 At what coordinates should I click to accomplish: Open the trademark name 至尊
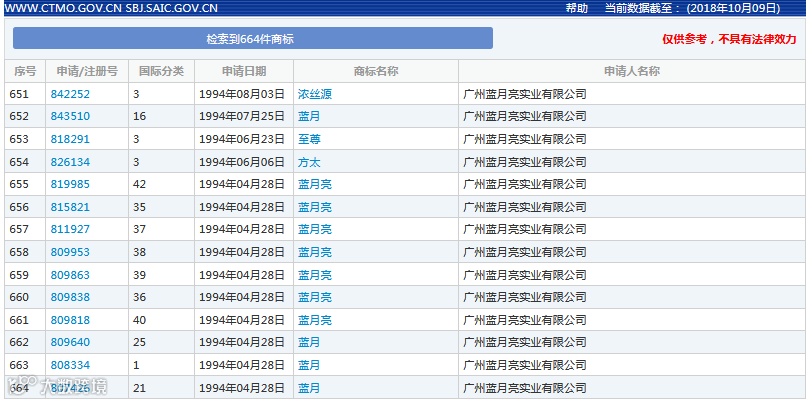[x=309, y=139]
